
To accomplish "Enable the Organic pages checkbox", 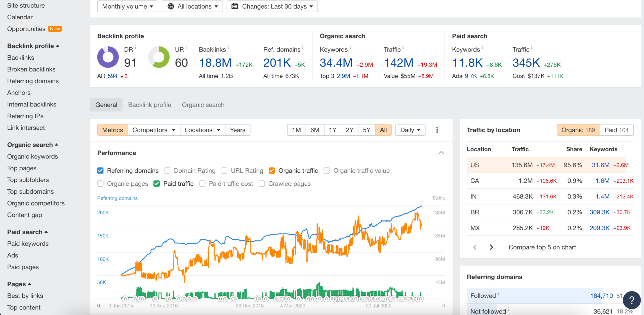I will (x=100, y=184).
